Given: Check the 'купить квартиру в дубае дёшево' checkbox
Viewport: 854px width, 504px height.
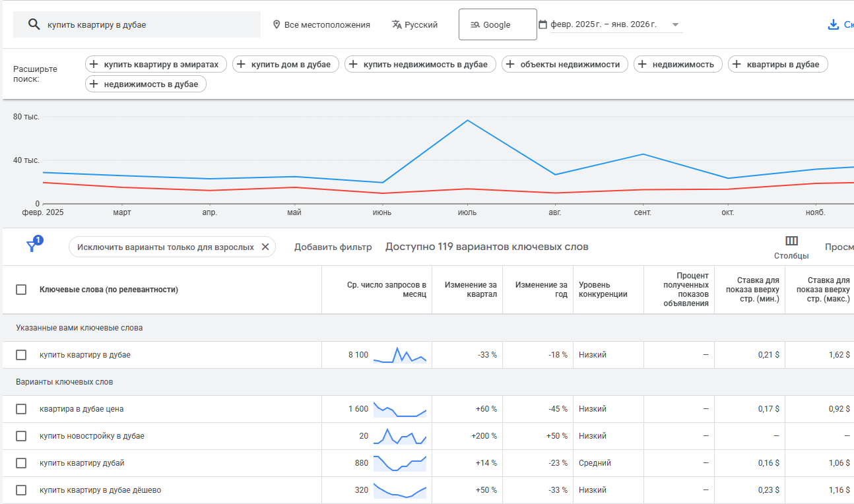Looking at the screenshot, I should (x=21, y=490).
